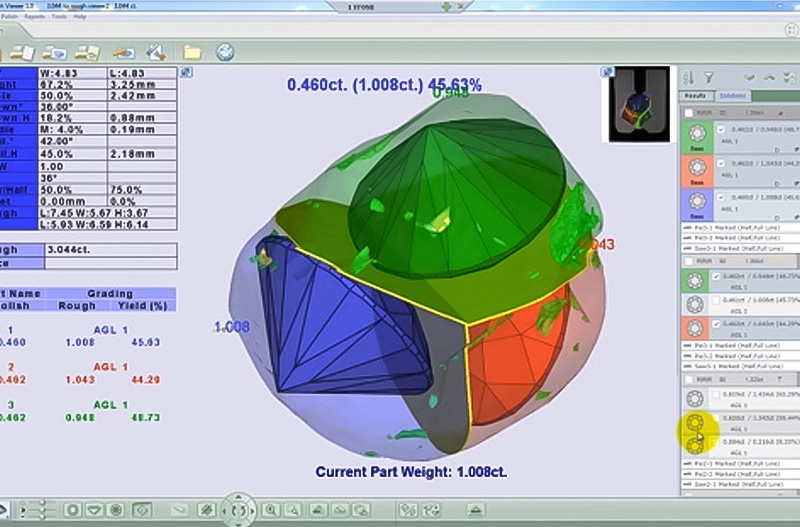Click the first orange-background solution diamond icon
800x527 pixels.
697,170
